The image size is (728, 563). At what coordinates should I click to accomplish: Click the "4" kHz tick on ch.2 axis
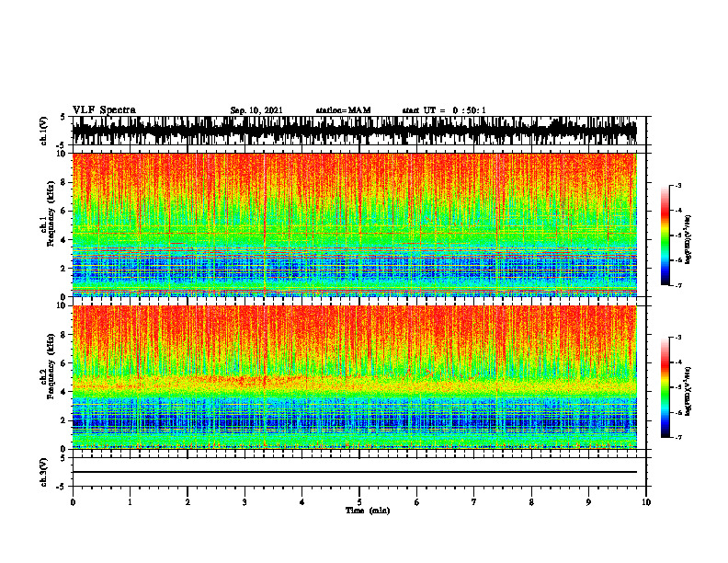click(64, 392)
